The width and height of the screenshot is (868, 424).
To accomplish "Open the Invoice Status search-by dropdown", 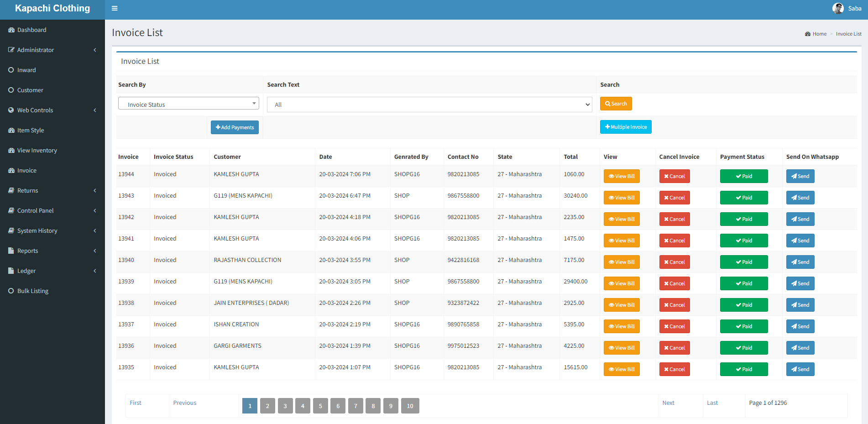I will coord(188,104).
